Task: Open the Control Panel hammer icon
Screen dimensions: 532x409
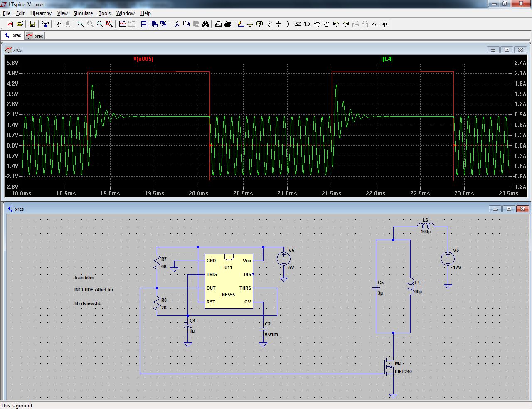Action: tap(45, 24)
